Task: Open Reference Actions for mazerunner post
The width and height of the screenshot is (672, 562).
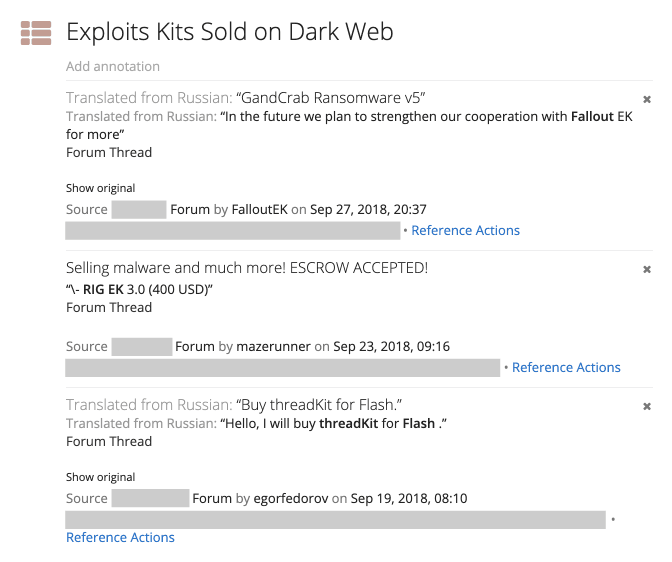Action: [566, 368]
